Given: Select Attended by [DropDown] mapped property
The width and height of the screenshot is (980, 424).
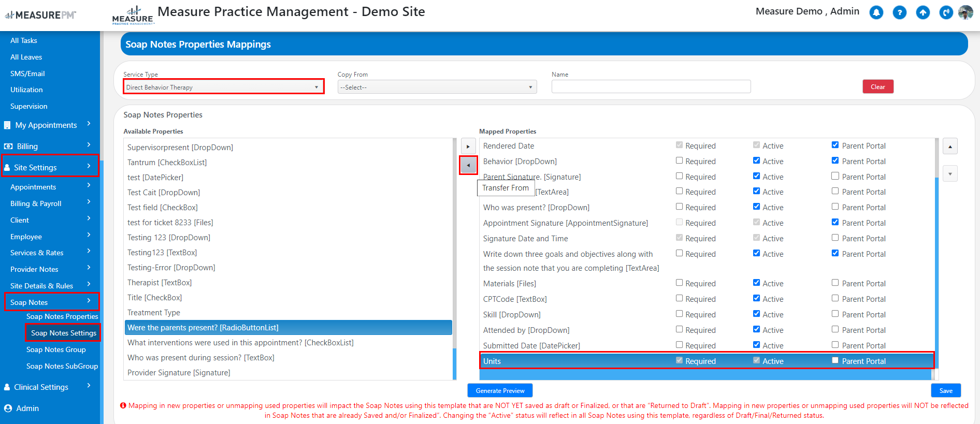Looking at the screenshot, I should pyautogui.click(x=526, y=330).
